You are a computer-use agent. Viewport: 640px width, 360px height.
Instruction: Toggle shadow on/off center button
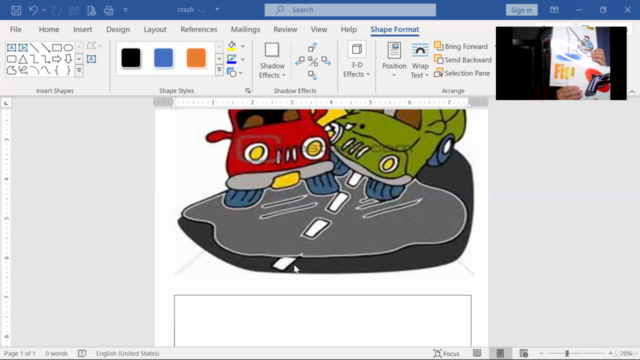[x=313, y=62]
